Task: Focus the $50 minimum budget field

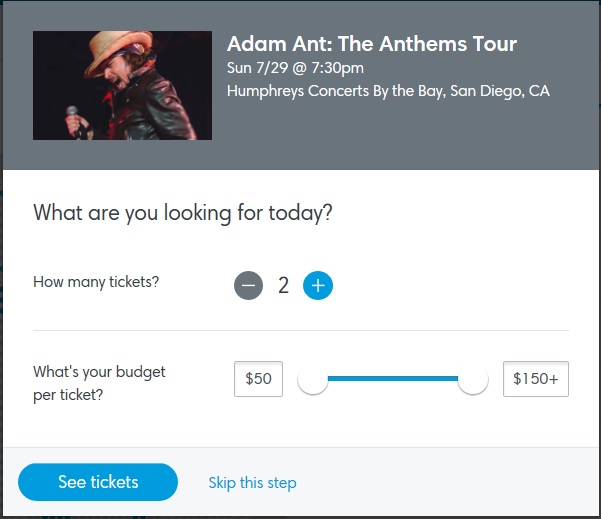Action: pos(258,379)
